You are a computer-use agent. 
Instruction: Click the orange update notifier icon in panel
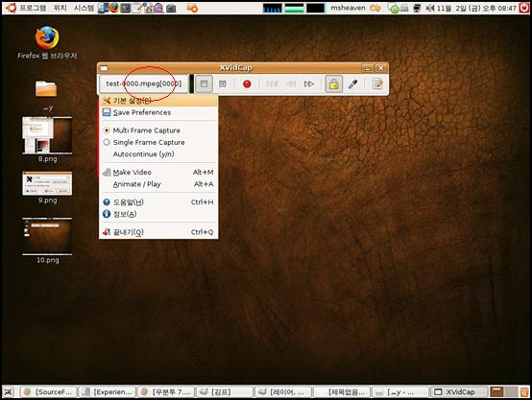pyautogui.click(x=192, y=8)
